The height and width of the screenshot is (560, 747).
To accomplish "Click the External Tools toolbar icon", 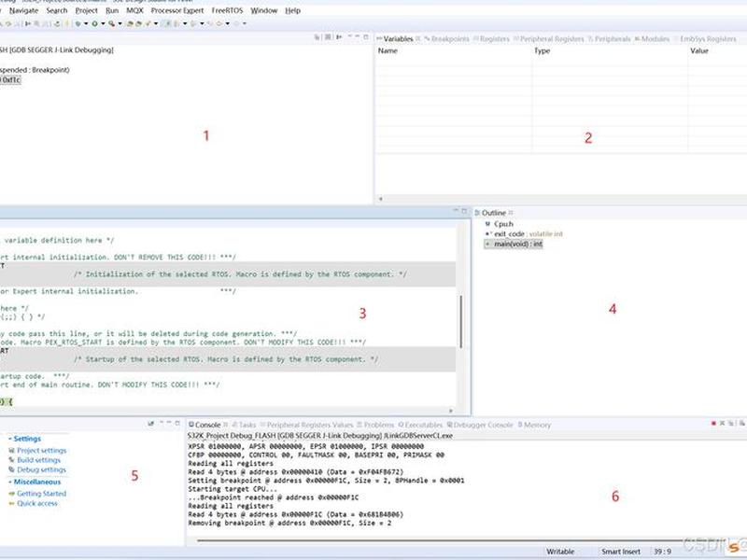I will [111, 23].
